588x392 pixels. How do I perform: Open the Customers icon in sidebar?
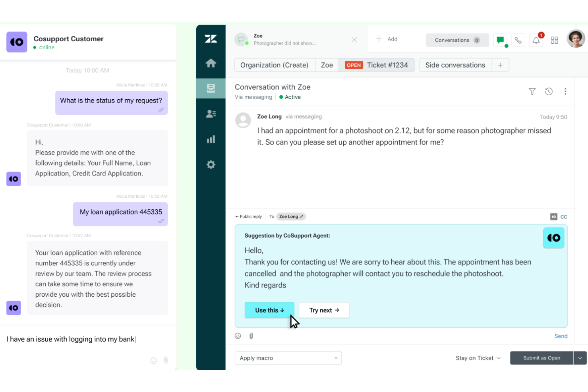211,114
